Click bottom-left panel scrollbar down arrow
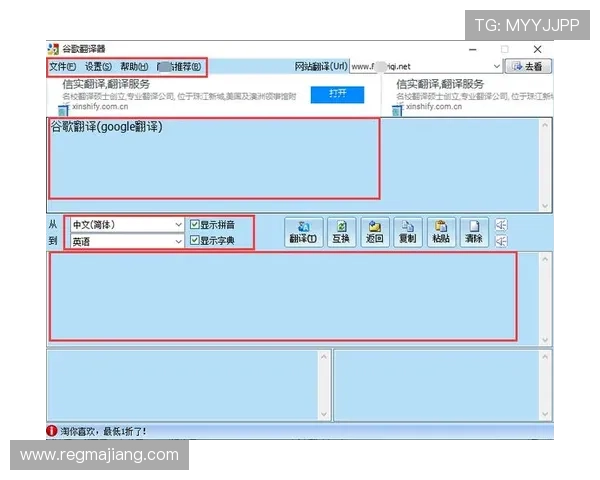This screenshot has width=600, height=480. tap(324, 415)
